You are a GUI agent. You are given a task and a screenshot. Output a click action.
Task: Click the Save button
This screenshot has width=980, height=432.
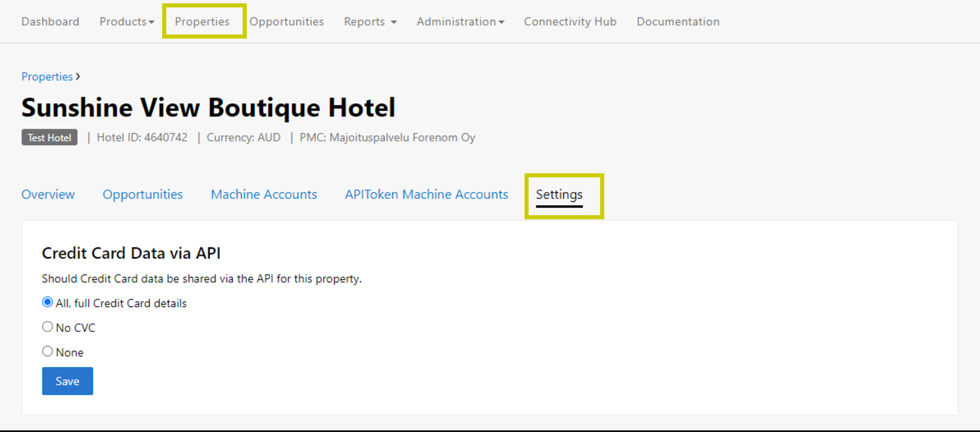[67, 381]
